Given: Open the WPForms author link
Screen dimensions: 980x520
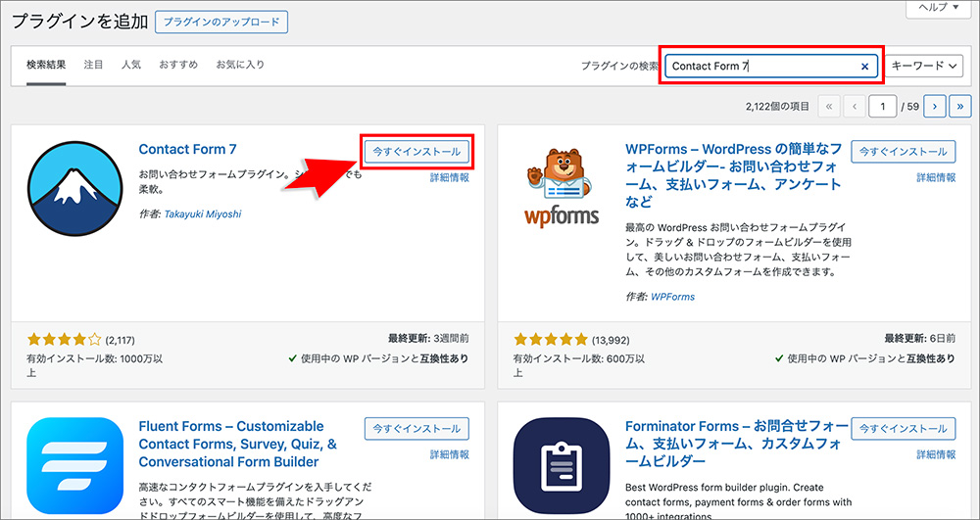Looking at the screenshot, I should point(672,297).
